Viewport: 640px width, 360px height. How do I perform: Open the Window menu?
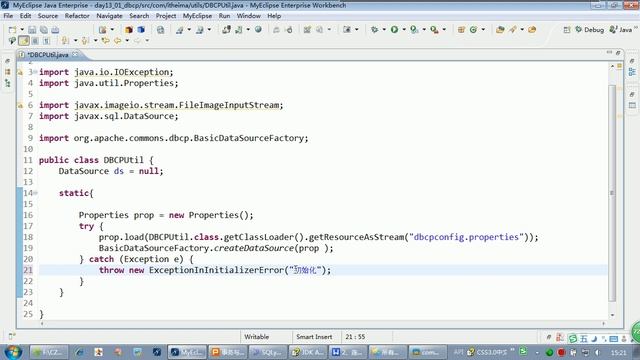click(x=249, y=16)
